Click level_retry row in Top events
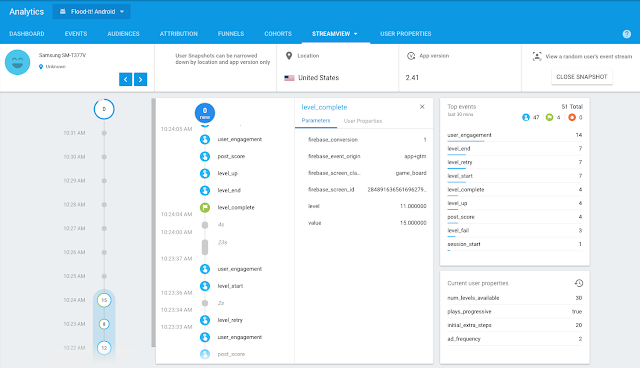 [x=515, y=162]
